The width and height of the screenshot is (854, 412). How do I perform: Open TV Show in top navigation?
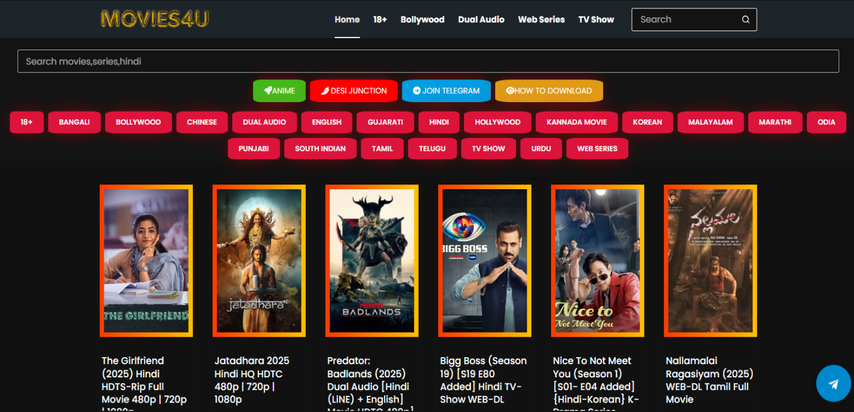click(596, 20)
